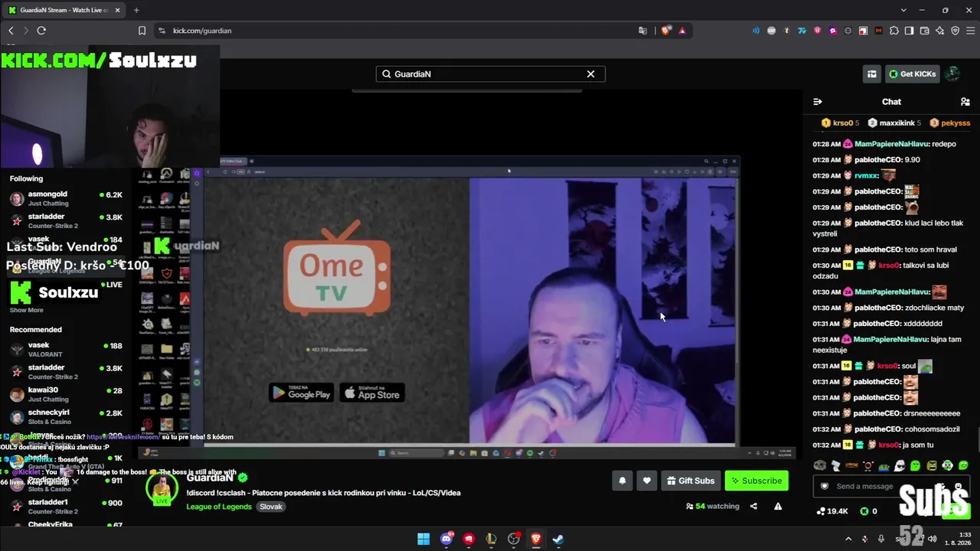This screenshot has width=980, height=551.
Task: Go back to the previous page
Action: tap(11, 31)
